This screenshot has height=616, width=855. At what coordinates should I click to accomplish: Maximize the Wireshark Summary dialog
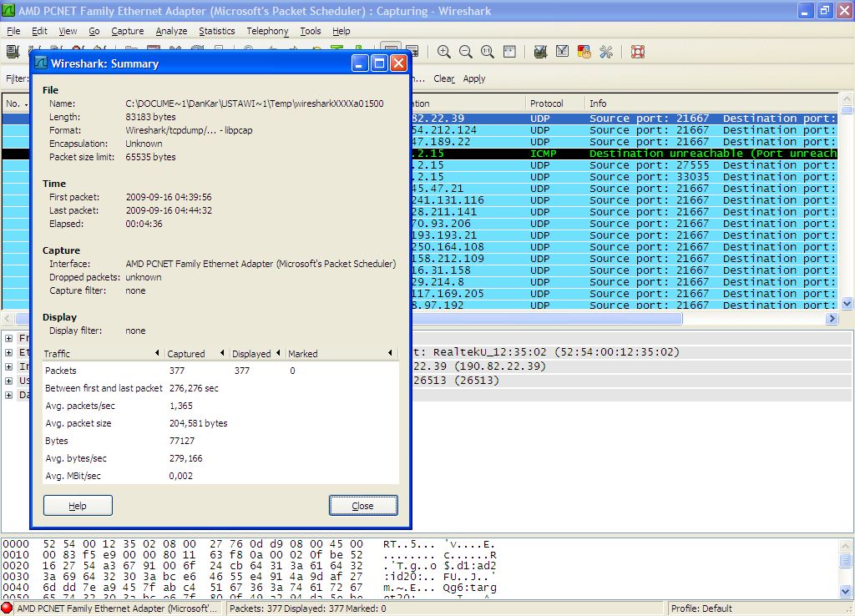coord(379,63)
